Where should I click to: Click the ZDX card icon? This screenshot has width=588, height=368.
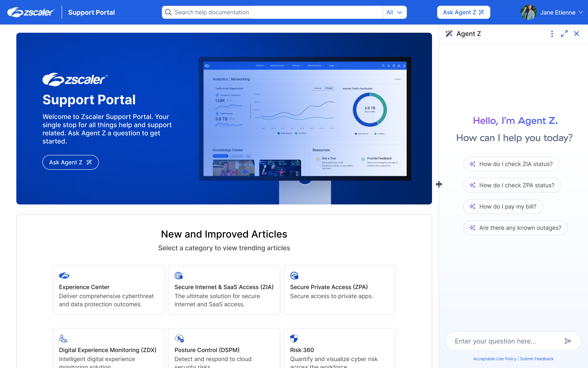point(63,338)
